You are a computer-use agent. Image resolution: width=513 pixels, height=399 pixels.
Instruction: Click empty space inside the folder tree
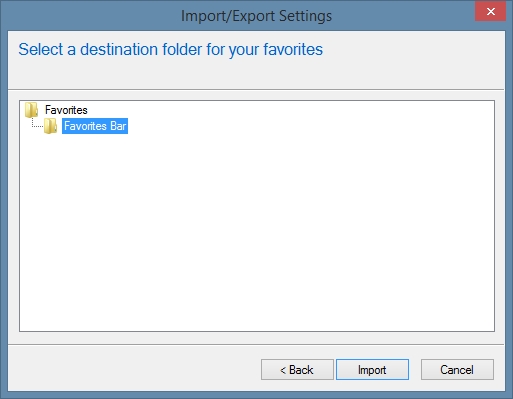[257, 230]
